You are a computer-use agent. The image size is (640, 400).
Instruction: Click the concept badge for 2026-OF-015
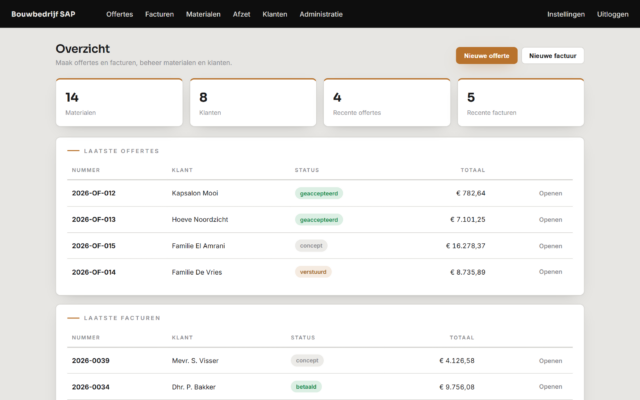click(x=311, y=246)
